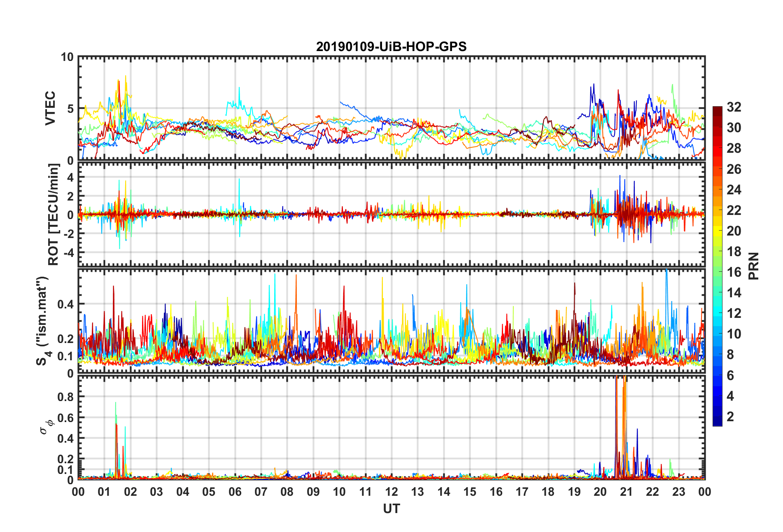Pick the green band beside colorbar label 16
783x532 pixels.
coord(717,272)
